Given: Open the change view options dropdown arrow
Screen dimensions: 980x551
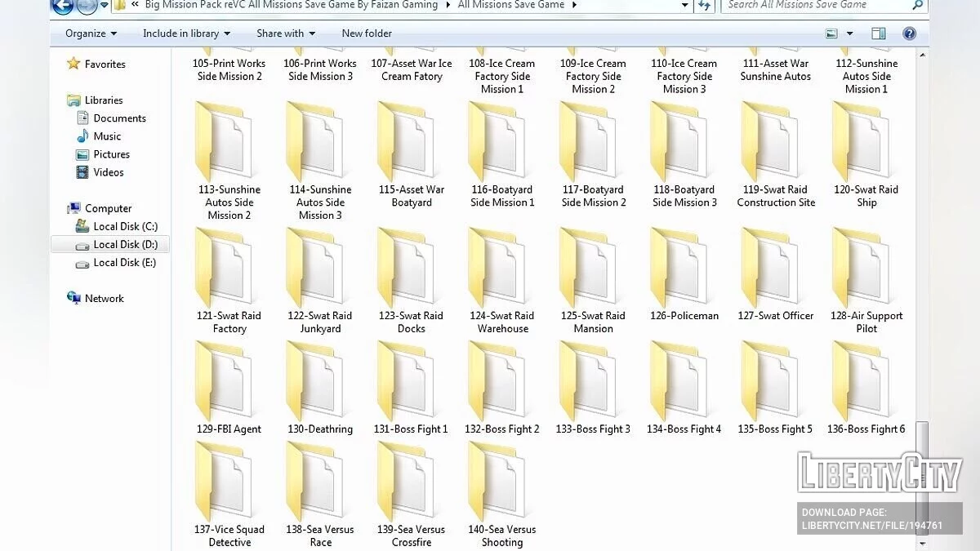Looking at the screenshot, I should coord(849,33).
